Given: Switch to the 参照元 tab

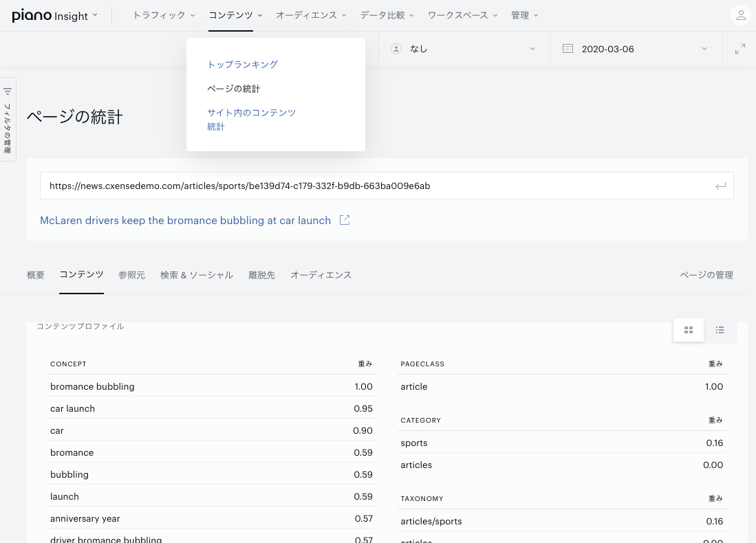Looking at the screenshot, I should [131, 275].
